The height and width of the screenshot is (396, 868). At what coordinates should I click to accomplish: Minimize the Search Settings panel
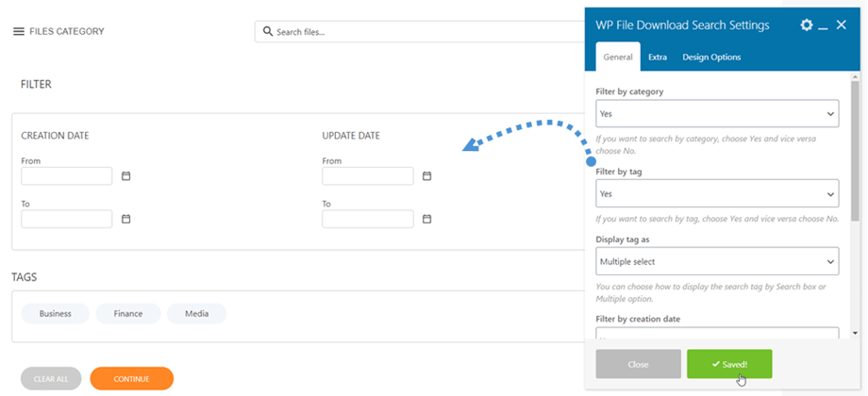[824, 26]
